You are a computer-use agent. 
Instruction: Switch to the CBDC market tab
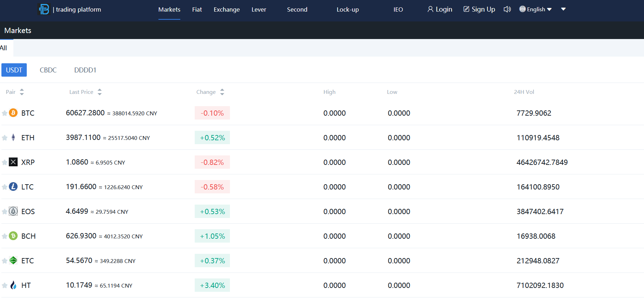pos(48,70)
